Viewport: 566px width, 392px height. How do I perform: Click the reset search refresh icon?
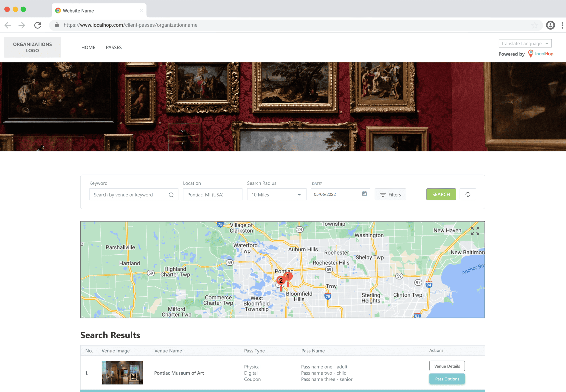pos(468,195)
